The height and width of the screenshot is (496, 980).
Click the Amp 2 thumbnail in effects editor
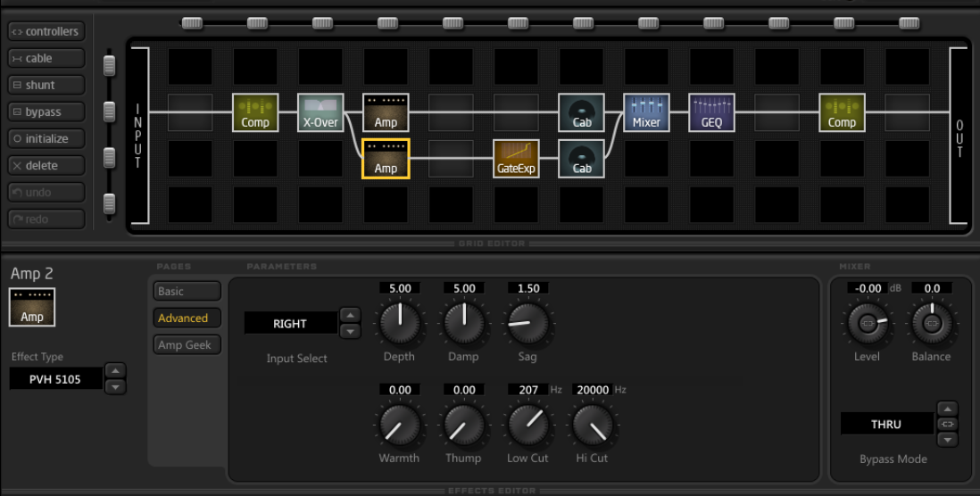[32, 308]
